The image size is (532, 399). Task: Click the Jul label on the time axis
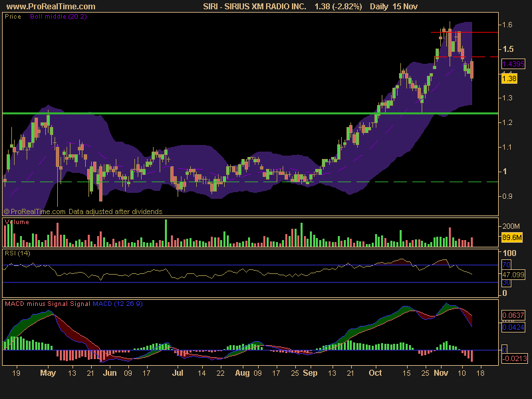(178, 373)
